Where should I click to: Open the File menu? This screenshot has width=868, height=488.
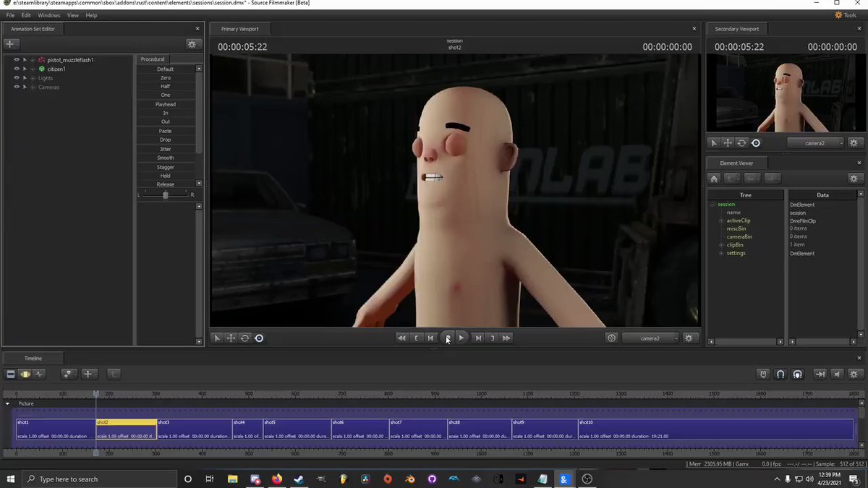pyautogui.click(x=10, y=15)
